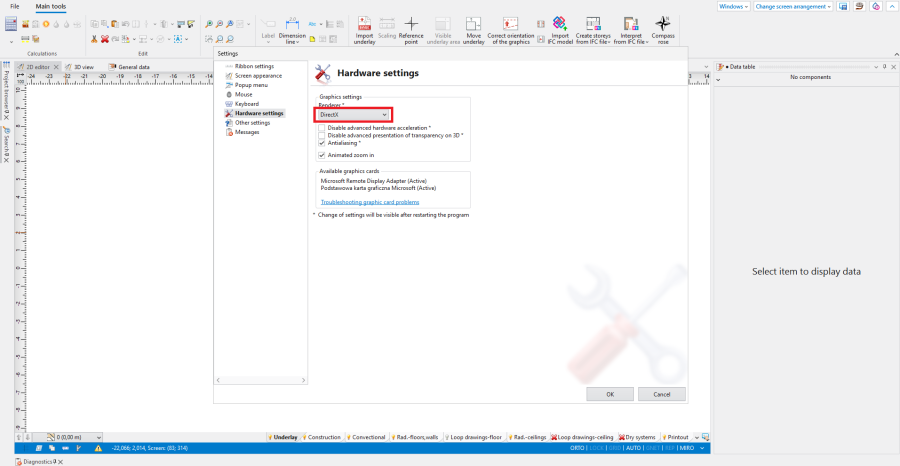Toggle the Animated zoom in checkbox
The width and height of the screenshot is (900, 466).
coord(321,155)
